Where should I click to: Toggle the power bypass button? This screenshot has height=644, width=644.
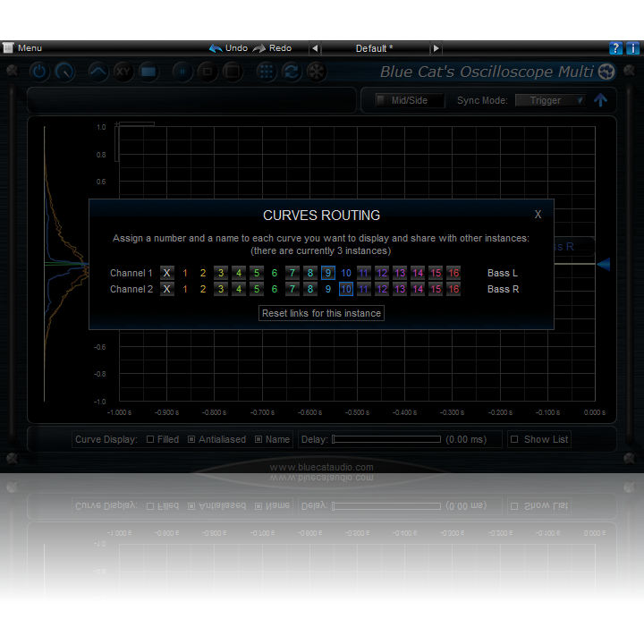(x=39, y=72)
